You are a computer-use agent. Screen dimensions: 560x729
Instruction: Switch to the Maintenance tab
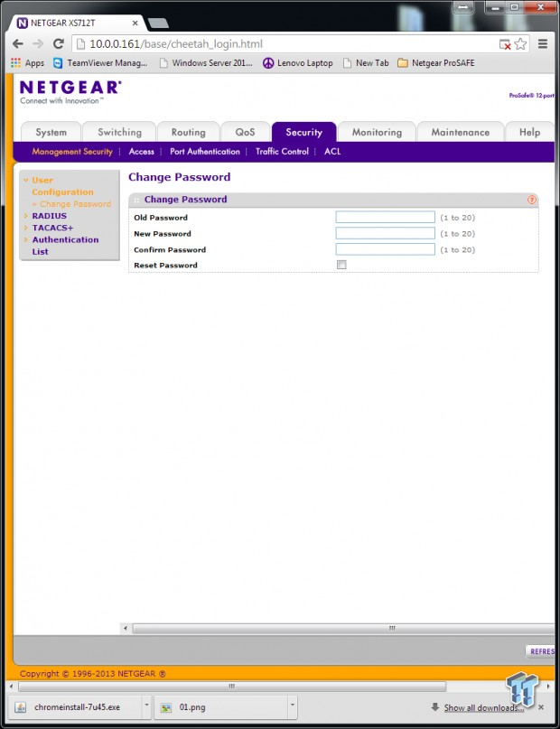click(x=460, y=132)
